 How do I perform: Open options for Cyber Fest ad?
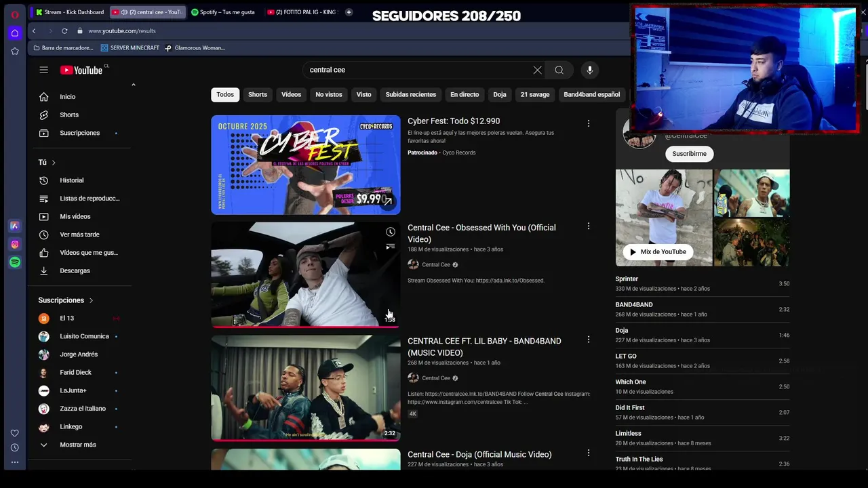(588, 123)
